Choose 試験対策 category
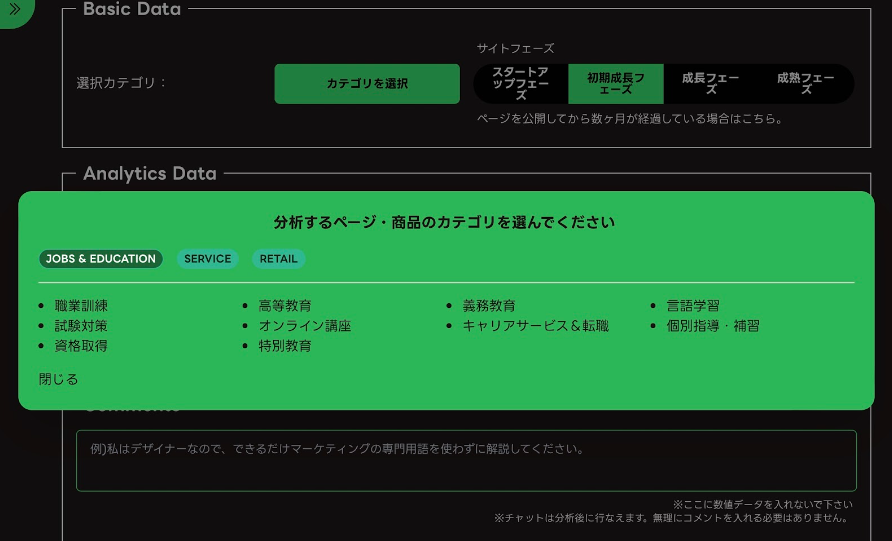 pos(81,326)
